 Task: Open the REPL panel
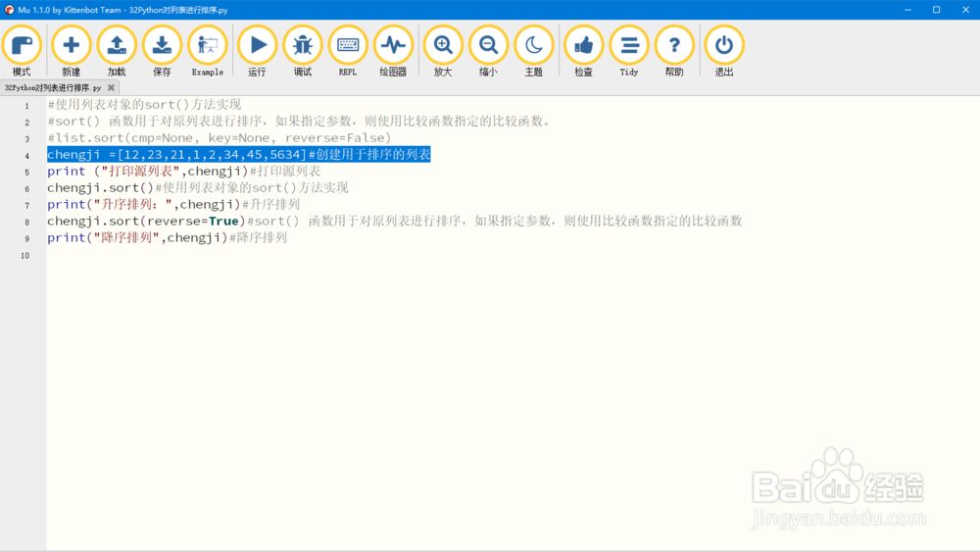coord(348,51)
